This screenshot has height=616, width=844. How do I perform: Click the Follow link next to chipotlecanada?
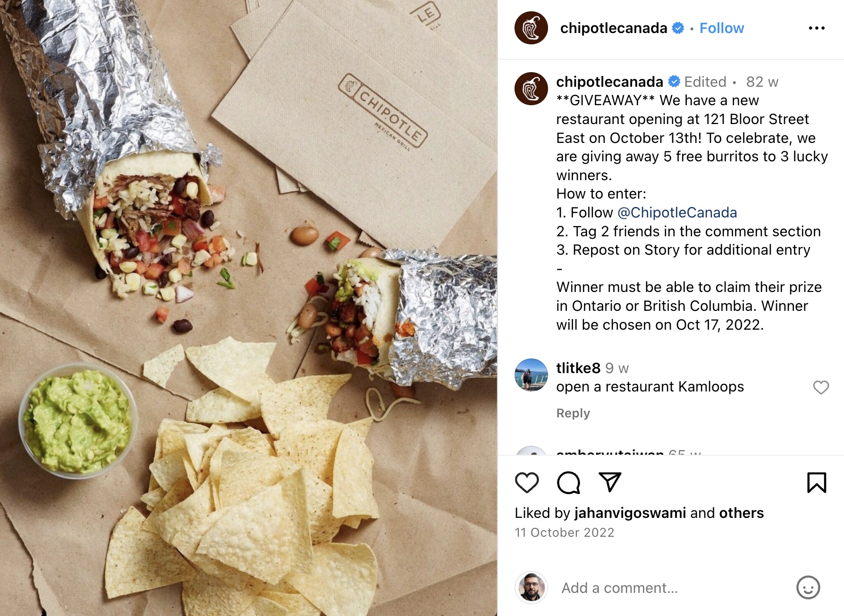point(721,28)
